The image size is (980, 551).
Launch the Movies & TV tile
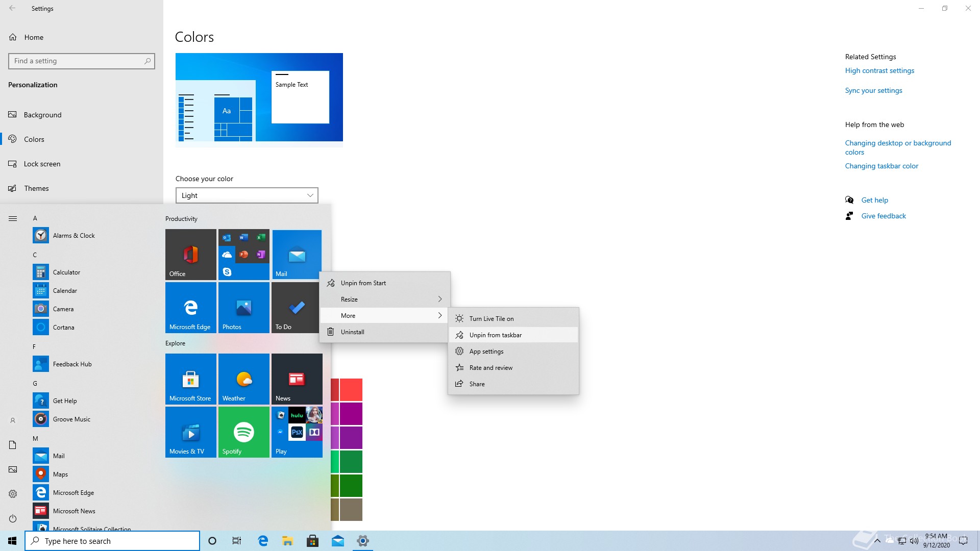[190, 432]
